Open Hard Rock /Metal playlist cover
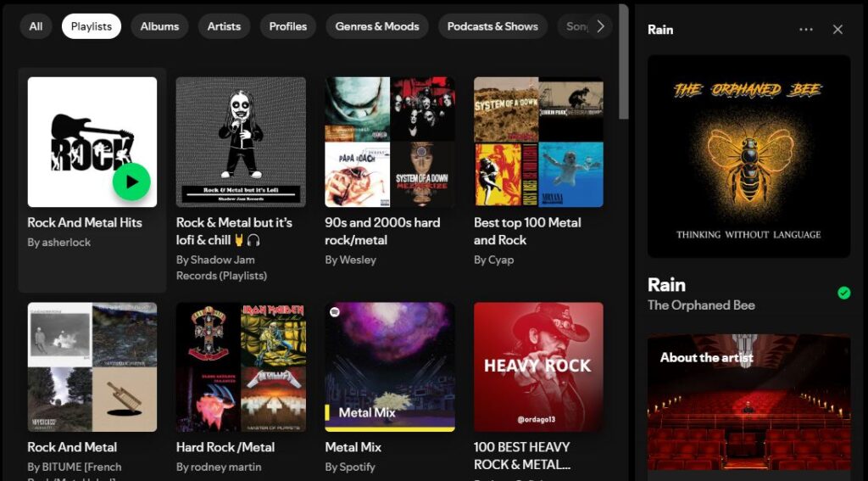Image resolution: width=868 pixels, height=481 pixels. [x=241, y=366]
